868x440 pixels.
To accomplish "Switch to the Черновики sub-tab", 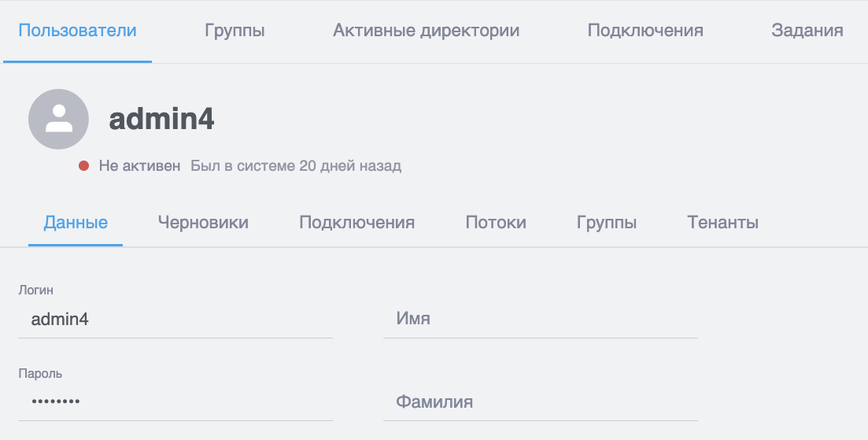I will [x=203, y=222].
